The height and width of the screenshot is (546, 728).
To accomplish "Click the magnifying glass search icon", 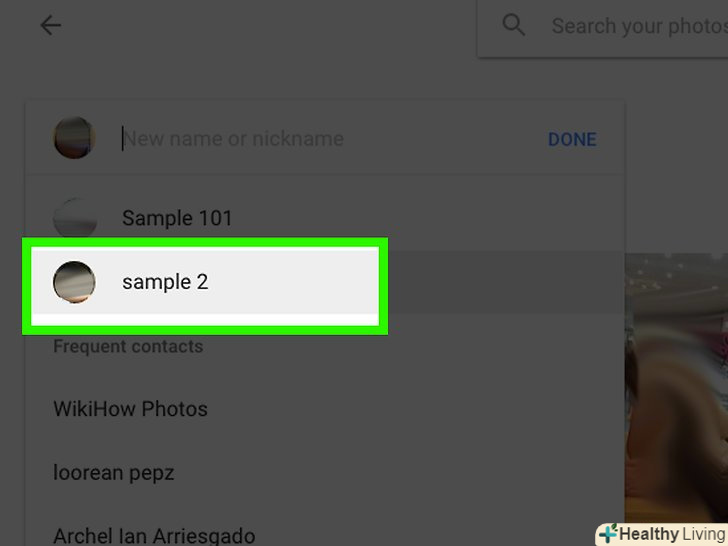I will 514,25.
